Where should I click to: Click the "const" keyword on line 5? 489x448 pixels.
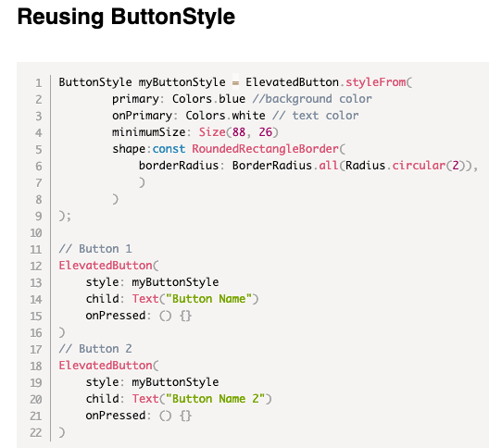(169, 149)
